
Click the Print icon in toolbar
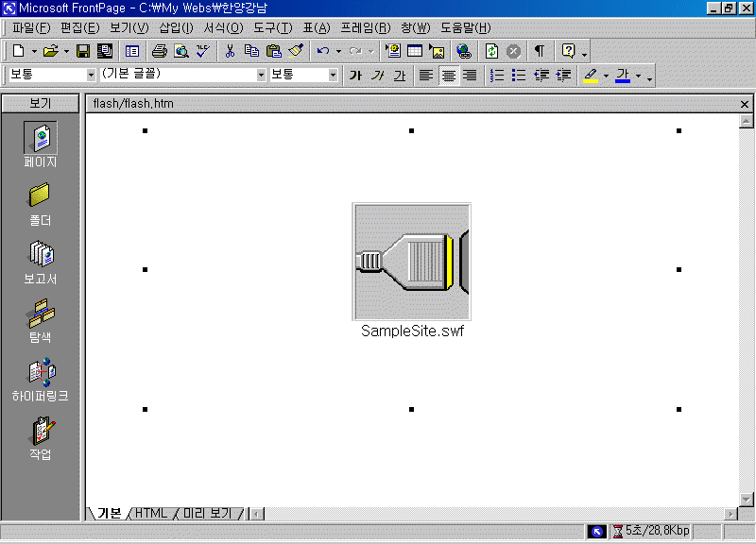coord(160,51)
